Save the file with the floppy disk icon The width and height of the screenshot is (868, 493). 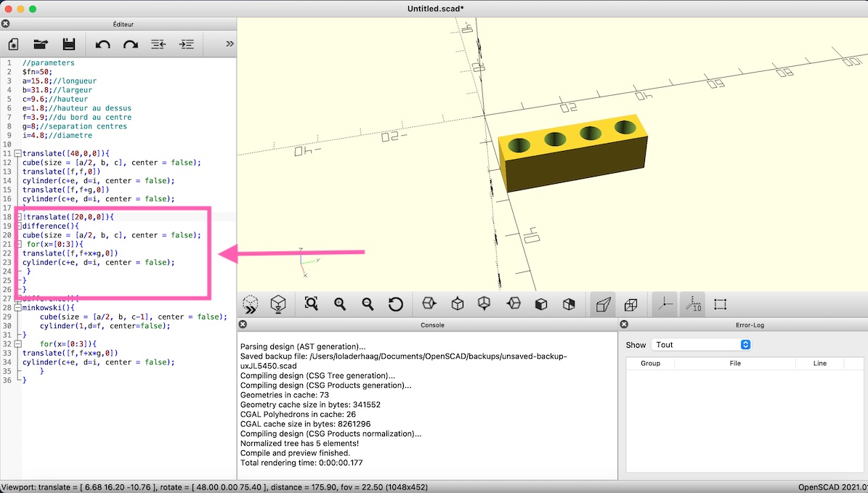pos(69,44)
